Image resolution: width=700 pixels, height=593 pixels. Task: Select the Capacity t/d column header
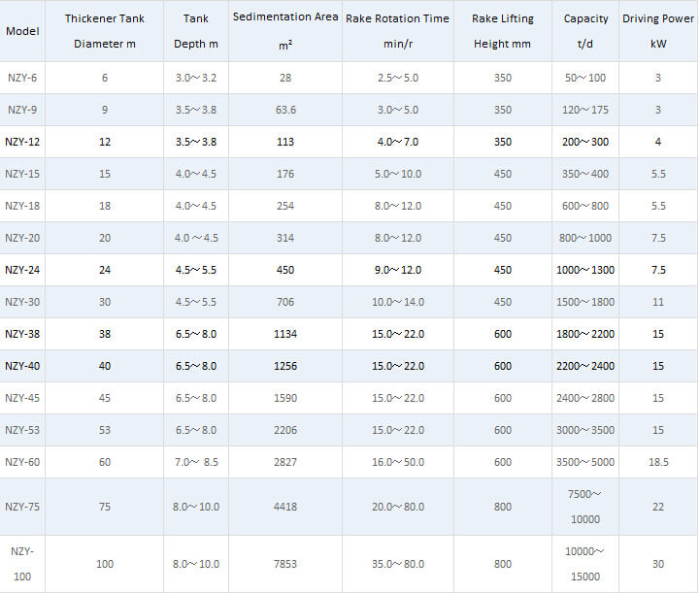pyautogui.click(x=585, y=31)
